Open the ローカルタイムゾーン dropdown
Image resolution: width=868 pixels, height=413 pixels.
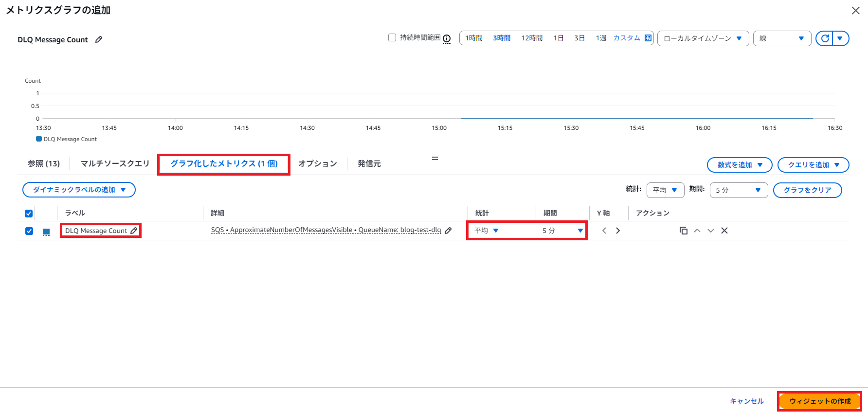703,38
